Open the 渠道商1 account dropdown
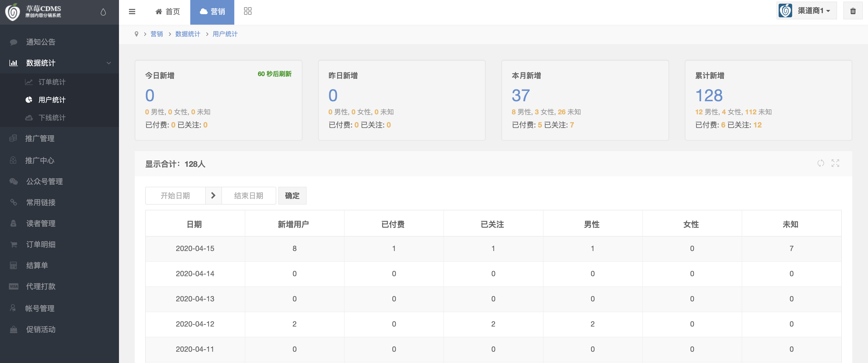The image size is (868, 363). [807, 11]
